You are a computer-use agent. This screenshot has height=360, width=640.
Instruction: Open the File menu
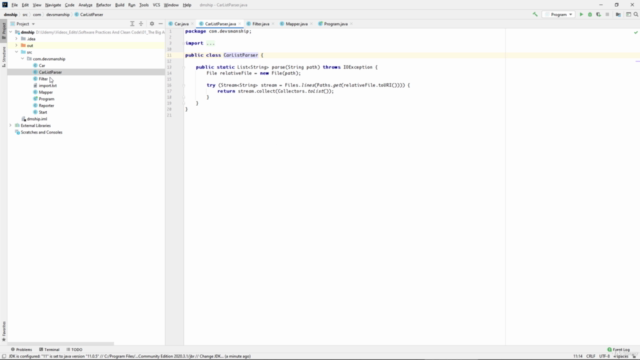click(15, 5)
